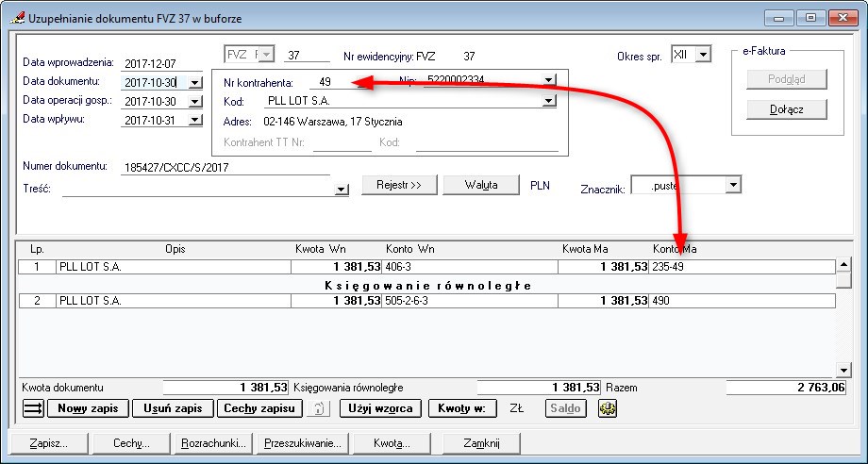Screen dimensions: 868x464
Task: Expand the Data operacji gosp. dropdown
Action: tap(194, 101)
